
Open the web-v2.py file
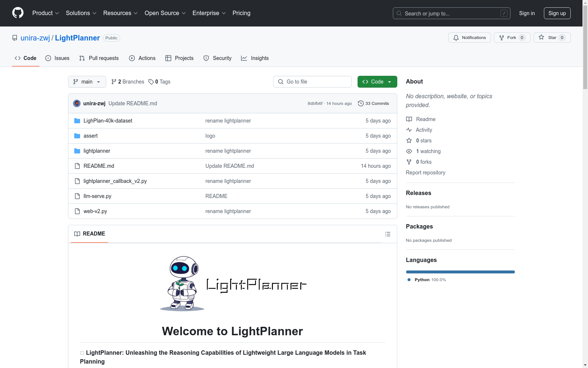(x=95, y=211)
